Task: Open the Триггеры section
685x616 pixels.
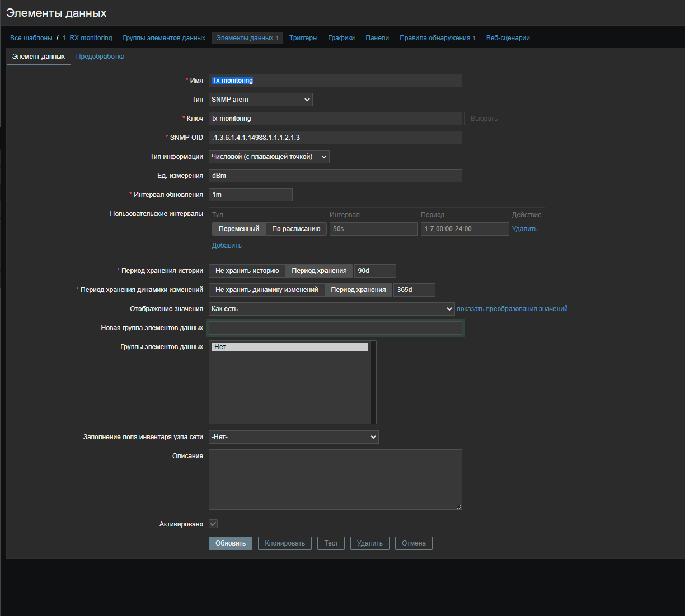Action: click(303, 38)
